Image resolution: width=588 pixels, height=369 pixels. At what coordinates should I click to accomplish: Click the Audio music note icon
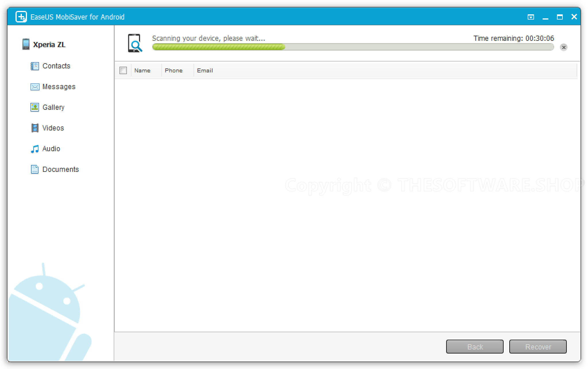point(35,149)
